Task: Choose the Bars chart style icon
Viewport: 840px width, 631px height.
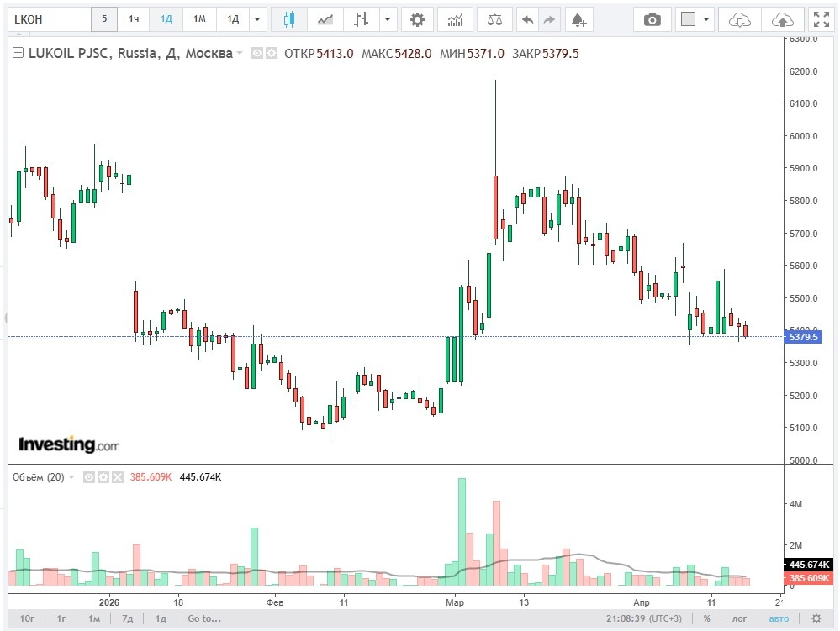Action: pos(361,20)
